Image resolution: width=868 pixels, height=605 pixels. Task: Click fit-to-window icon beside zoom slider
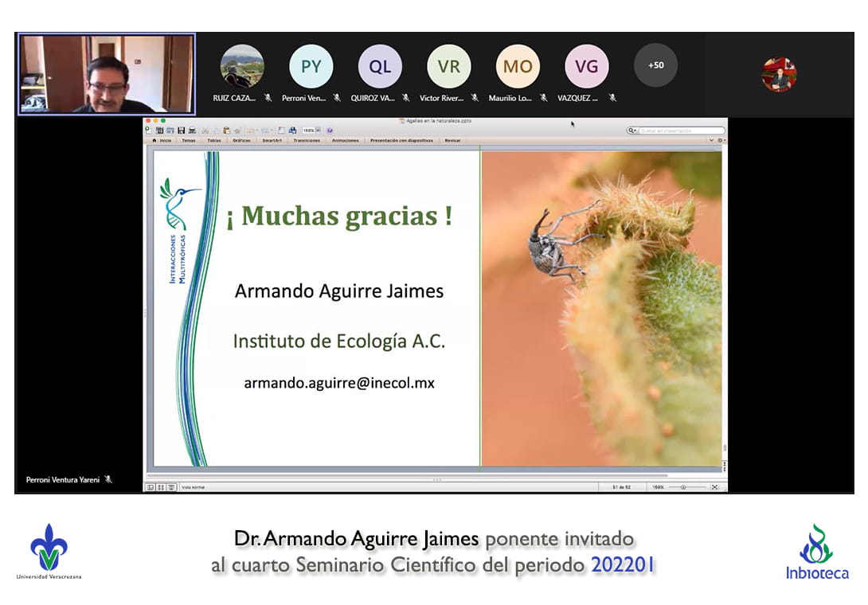[714, 487]
